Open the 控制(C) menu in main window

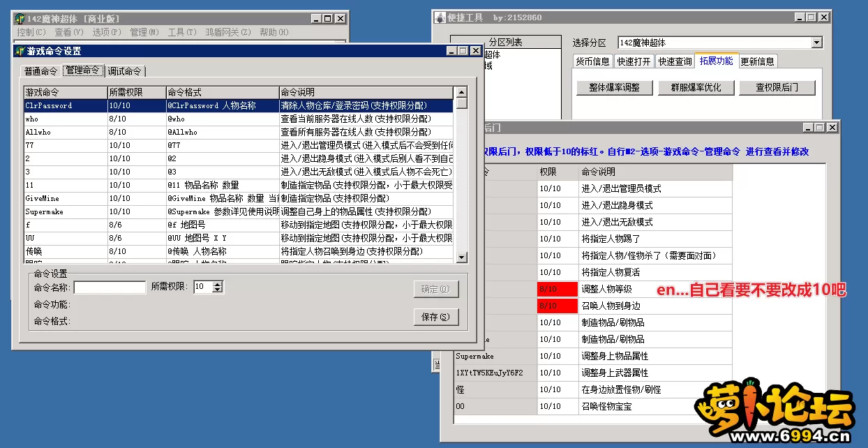click(31, 32)
